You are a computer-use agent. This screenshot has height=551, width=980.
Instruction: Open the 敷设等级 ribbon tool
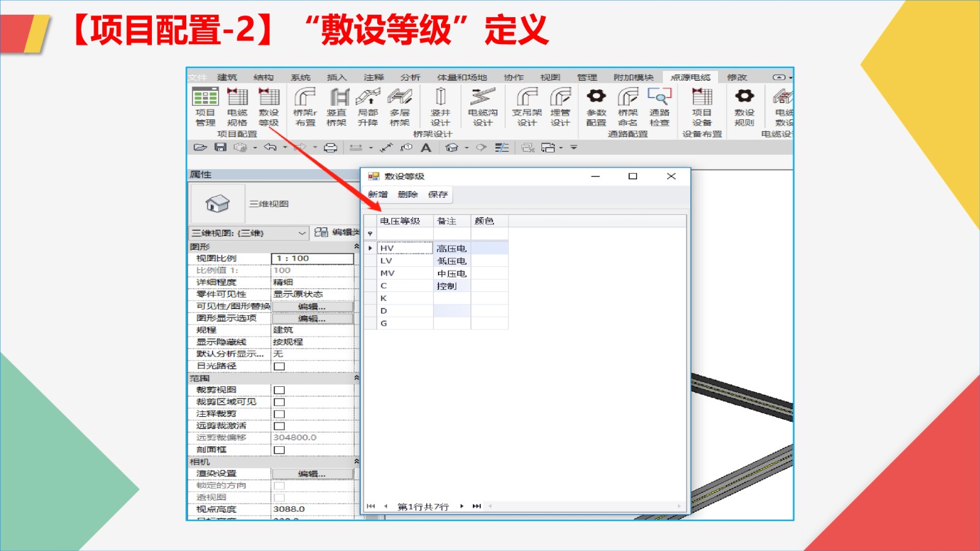[268, 106]
